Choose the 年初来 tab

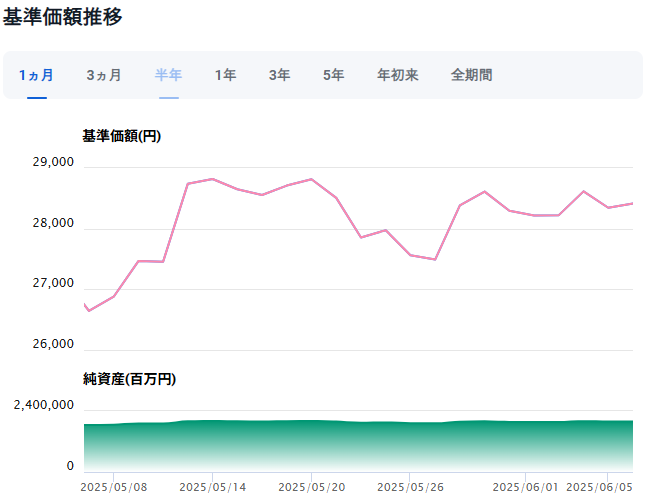point(398,75)
